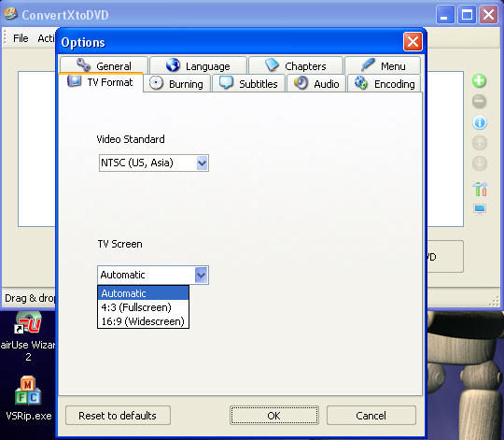Click the move down arrow icon

pyautogui.click(x=479, y=163)
